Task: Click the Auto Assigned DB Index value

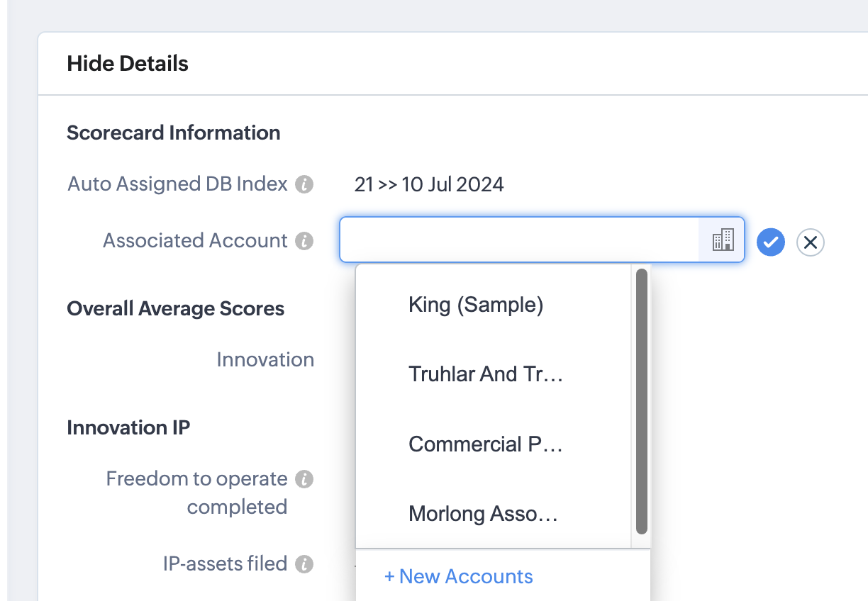Action: [x=429, y=185]
